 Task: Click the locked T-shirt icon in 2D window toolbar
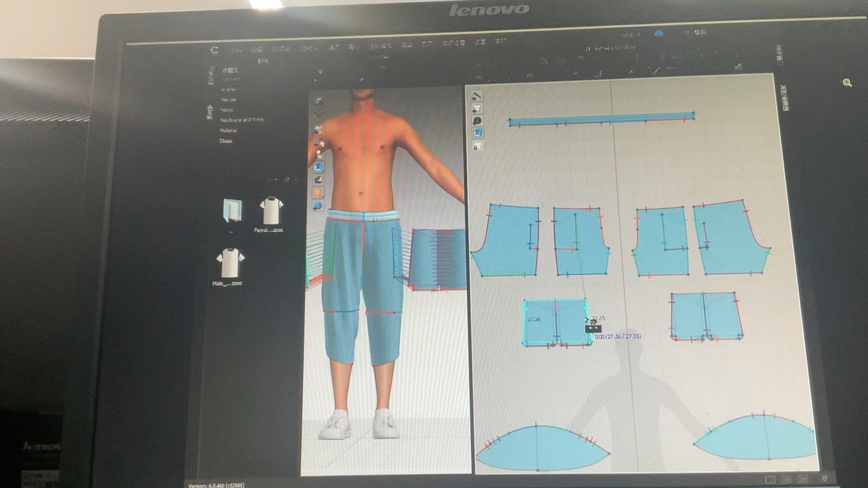point(477,146)
